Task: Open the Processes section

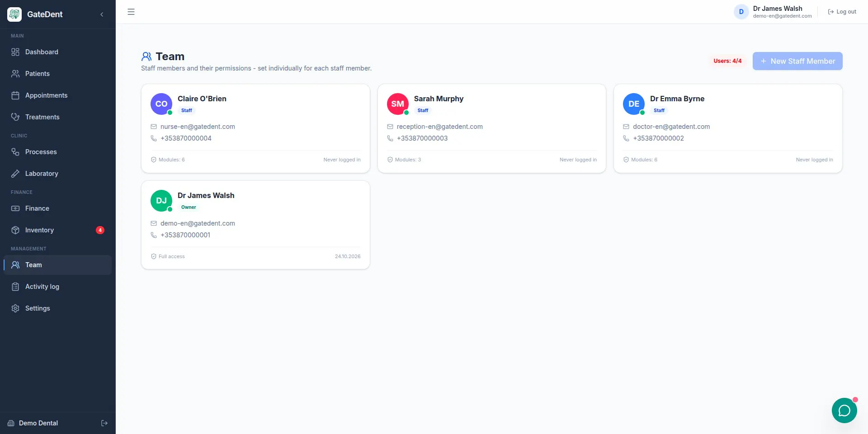Action: pos(58,152)
